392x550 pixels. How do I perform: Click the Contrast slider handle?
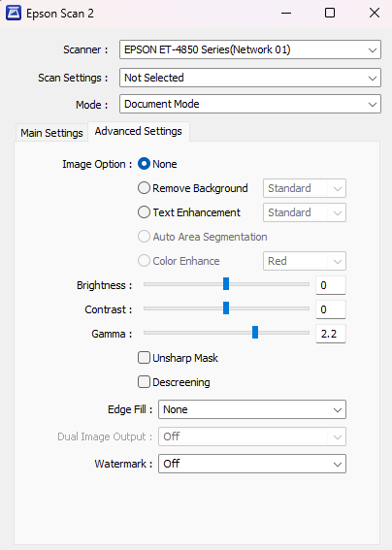pyautogui.click(x=226, y=307)
